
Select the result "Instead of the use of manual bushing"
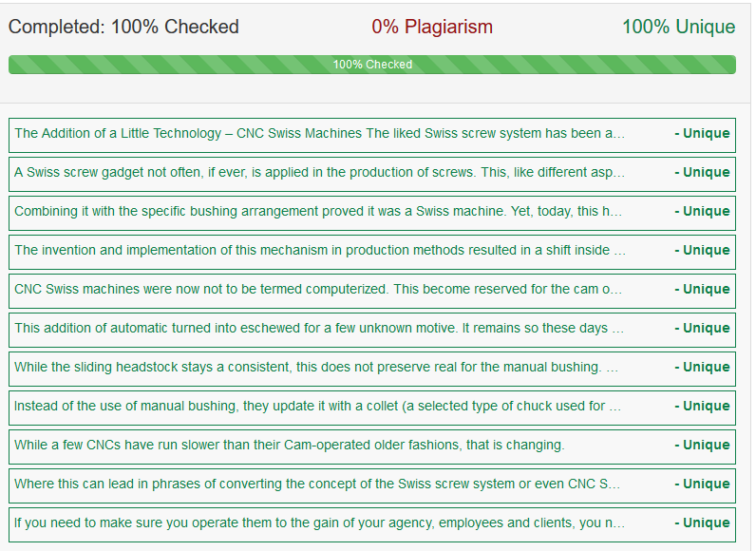click(x=317, y=407)
